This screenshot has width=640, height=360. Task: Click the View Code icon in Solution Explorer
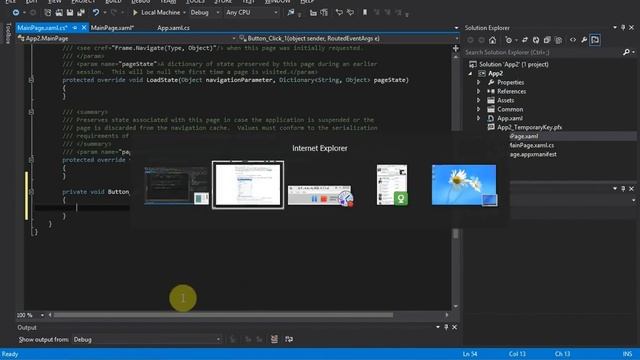[573, 40]
